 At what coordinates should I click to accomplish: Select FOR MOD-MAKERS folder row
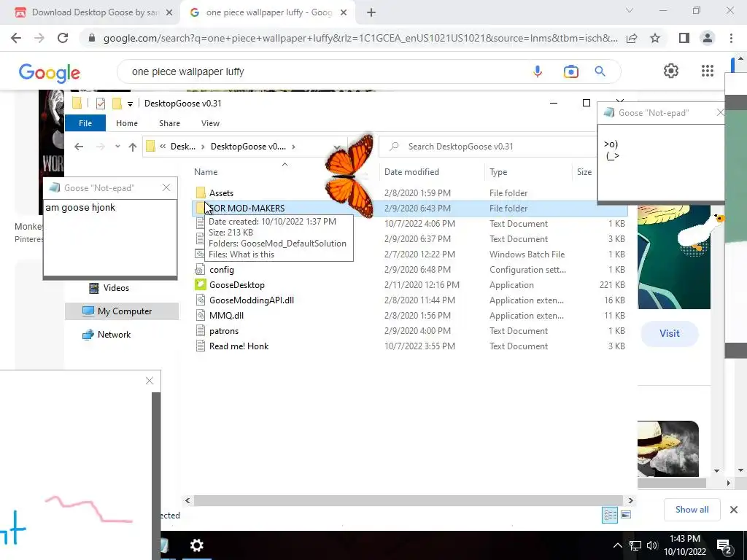pos(410,208)
